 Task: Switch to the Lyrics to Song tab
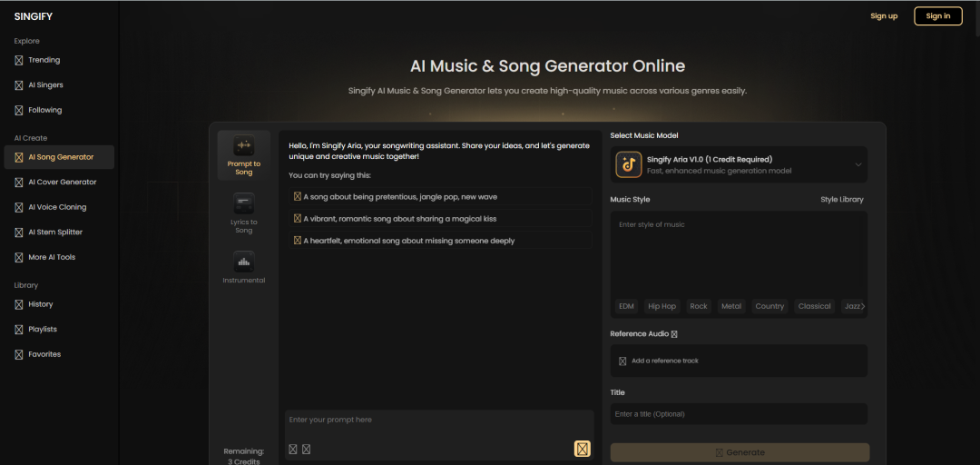(x=244, y=213)
